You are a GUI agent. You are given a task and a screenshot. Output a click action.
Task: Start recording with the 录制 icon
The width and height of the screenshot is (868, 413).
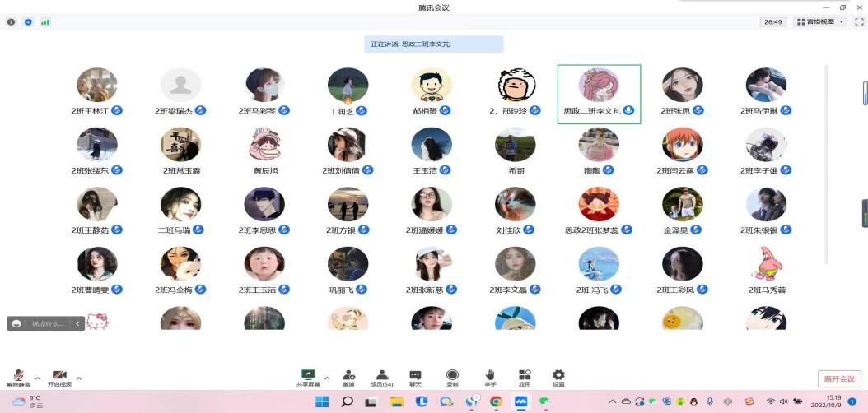[452, 376]
